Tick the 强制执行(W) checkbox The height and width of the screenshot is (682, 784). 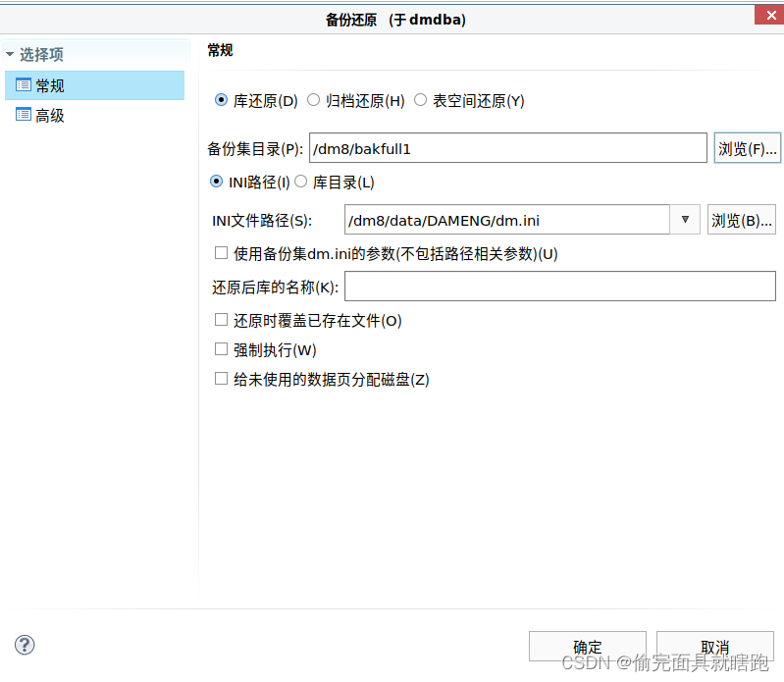221,349
